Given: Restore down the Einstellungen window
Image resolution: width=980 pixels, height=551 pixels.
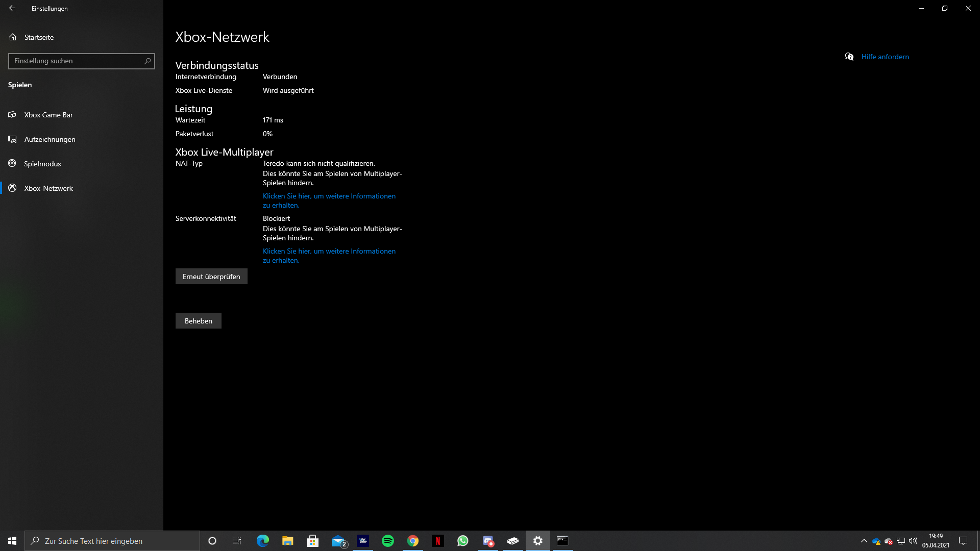Looking at the screenshot, I should [945, 8].
